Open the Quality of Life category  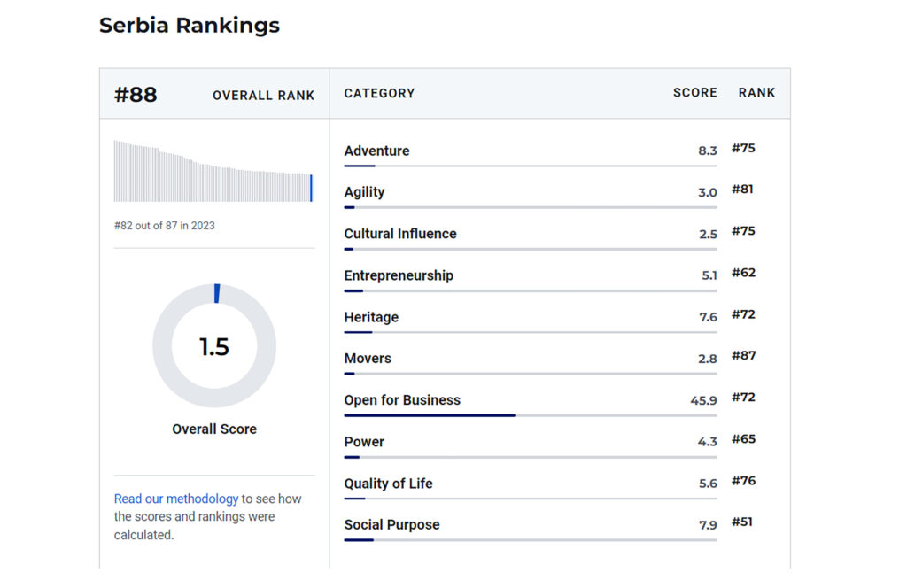388,484
